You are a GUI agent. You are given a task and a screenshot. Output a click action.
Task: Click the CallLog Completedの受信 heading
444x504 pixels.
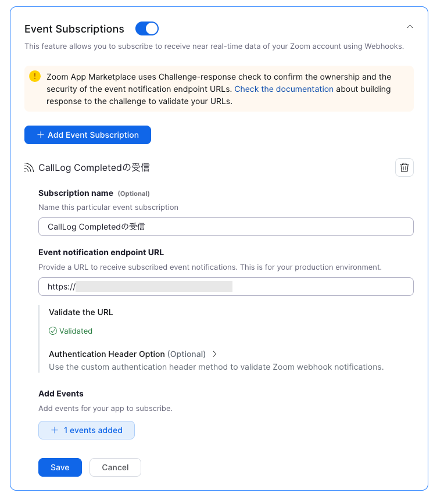point(93,167)
